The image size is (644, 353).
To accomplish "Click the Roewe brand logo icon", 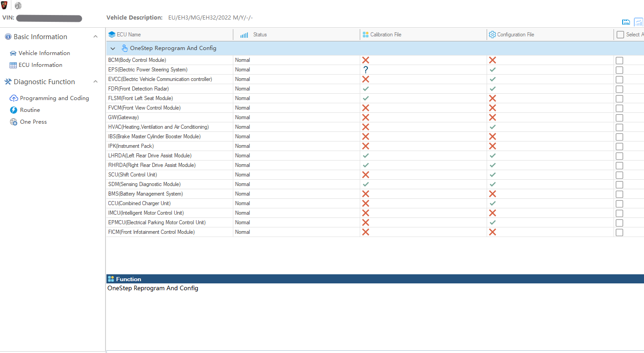I will point(5,5).
